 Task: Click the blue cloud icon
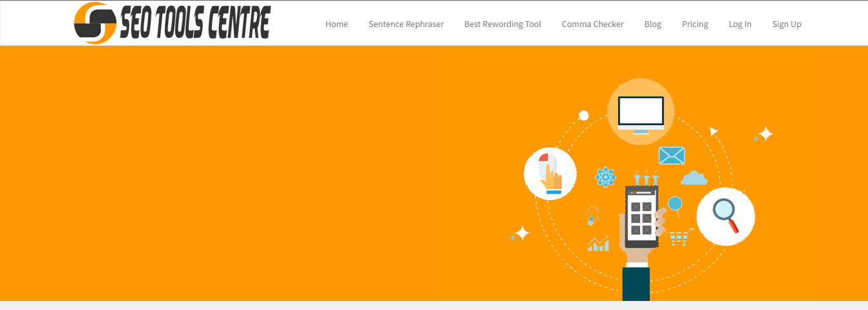(x=694, y=178)
